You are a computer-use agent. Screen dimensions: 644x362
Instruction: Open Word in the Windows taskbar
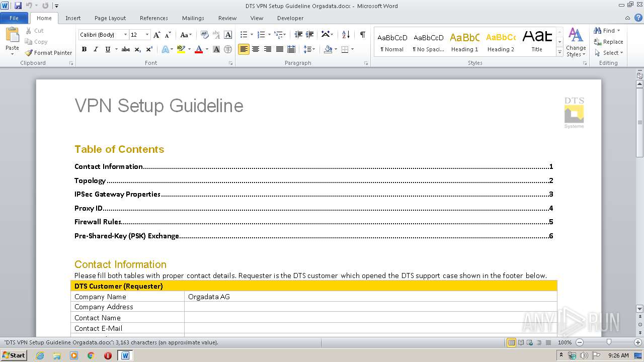[x=125, y=355]
